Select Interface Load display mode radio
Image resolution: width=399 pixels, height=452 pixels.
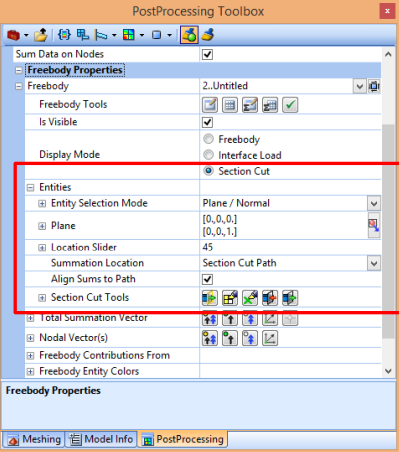pyautogui.click(x=208, y=155)
